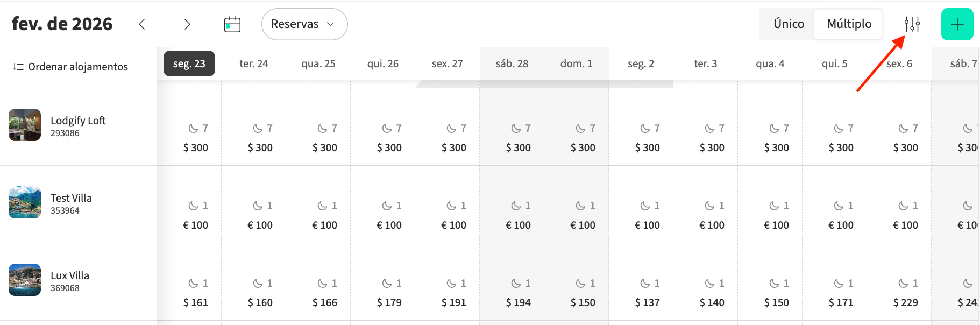Open the Lux Villa property name
The height and width of the screenshot is (325, 980).
(70, 275)
